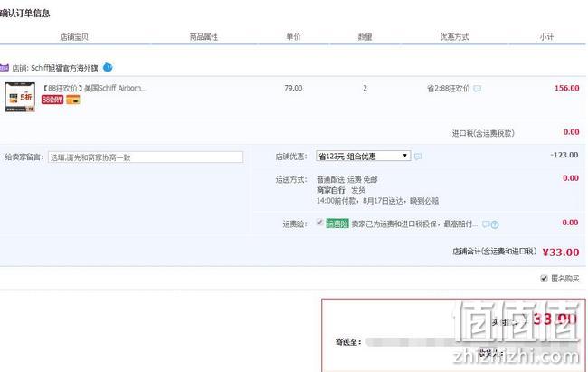
Task: Click the 进口税(含运费税款) label
Action: pos(483,133)
